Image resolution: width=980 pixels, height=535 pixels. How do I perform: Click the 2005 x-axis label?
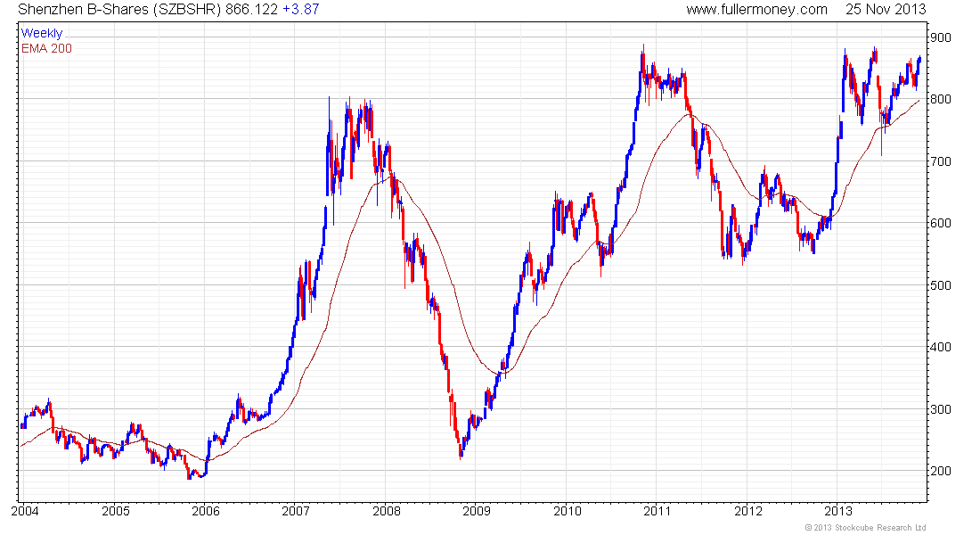[116, 511]
